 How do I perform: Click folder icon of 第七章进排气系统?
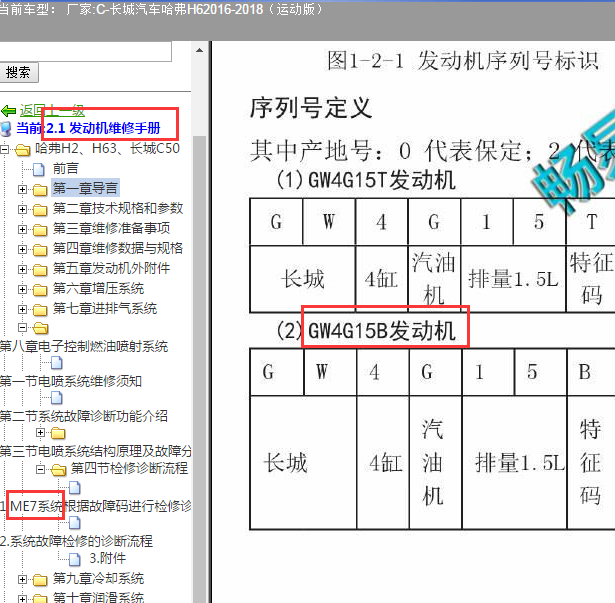pyautogui.click(x=40, y=310)
